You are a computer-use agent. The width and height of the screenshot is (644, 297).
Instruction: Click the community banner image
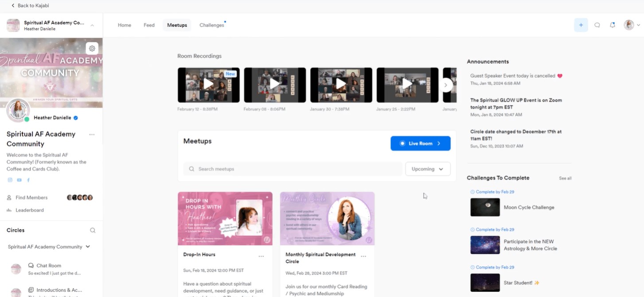[x=51, y=73]
